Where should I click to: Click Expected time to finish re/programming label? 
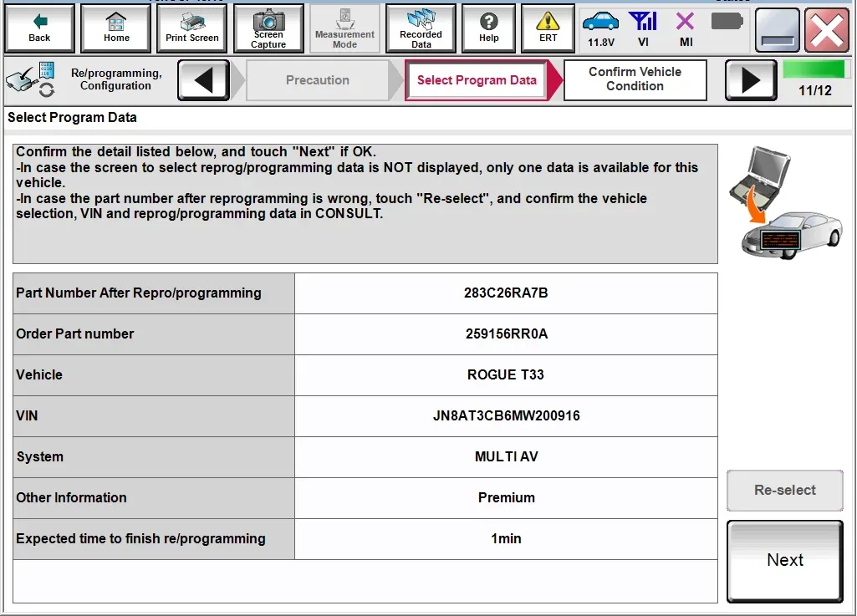(154, 539)
